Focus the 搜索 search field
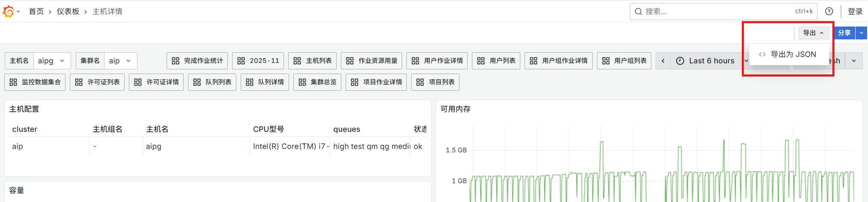 (719, 12)
